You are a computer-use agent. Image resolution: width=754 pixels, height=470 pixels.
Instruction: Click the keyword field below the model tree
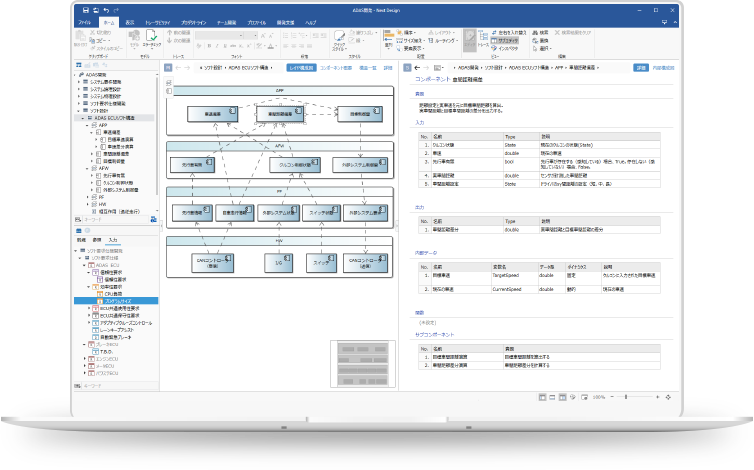(115, 219)
